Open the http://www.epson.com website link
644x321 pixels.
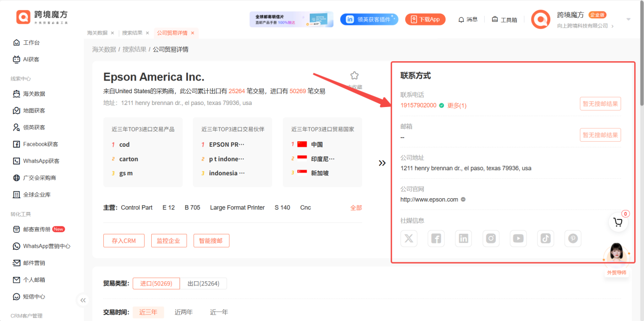(429, 200)
